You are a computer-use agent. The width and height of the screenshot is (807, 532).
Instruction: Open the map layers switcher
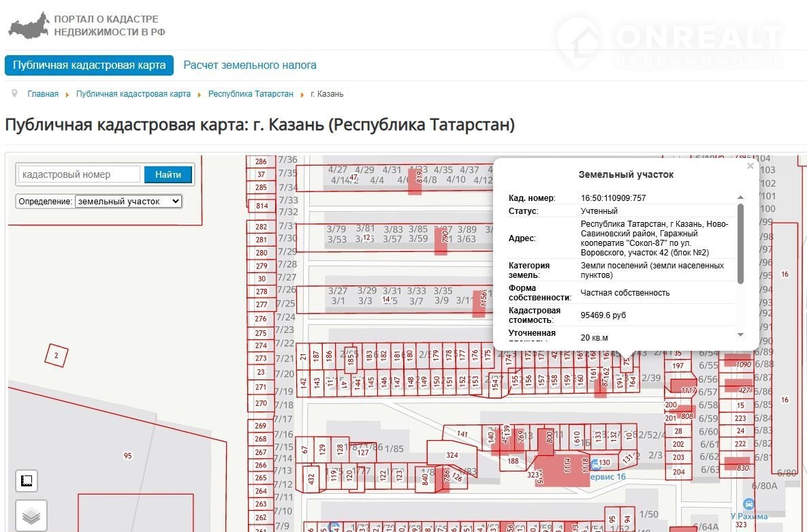(31, 516)
